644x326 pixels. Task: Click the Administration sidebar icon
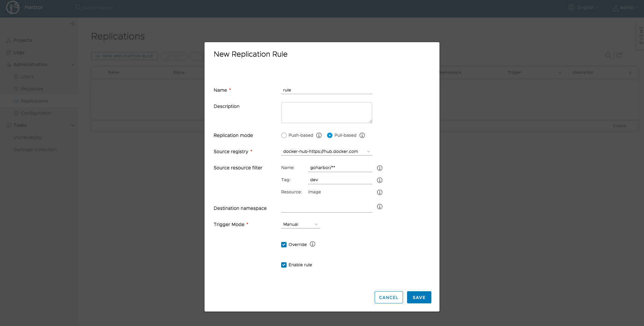coord(9,64)
